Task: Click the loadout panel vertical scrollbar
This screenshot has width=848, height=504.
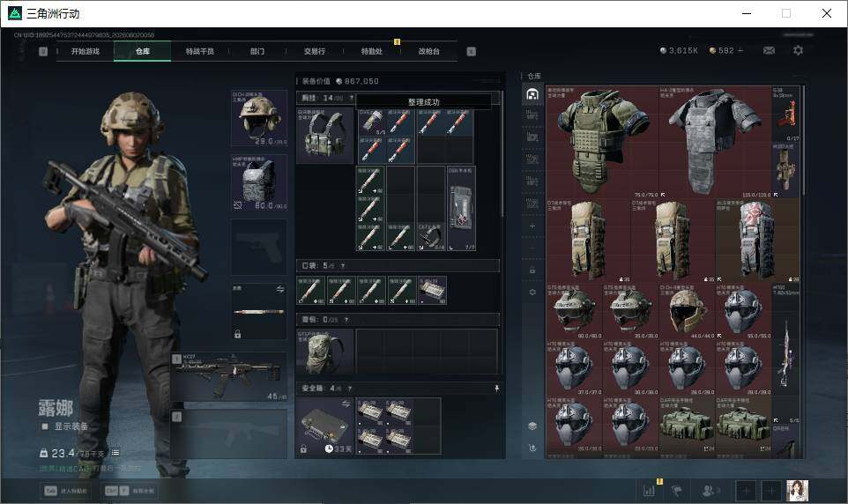Action: click(502, 154)
